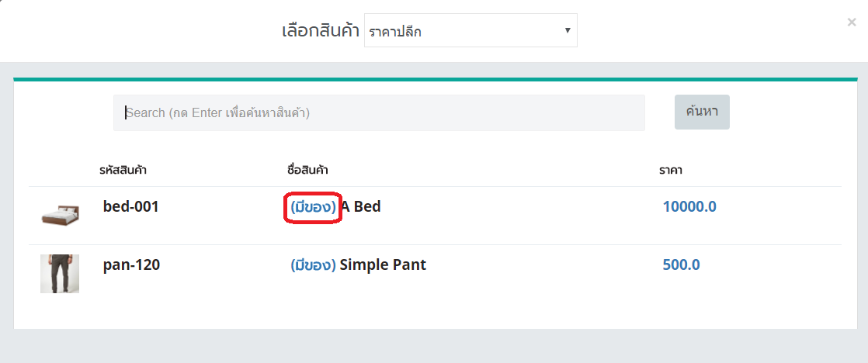Click the dropdown arrow beside ราคาปลีก
Viewport: 868px width, 363px height.
(x=568, y=31)
